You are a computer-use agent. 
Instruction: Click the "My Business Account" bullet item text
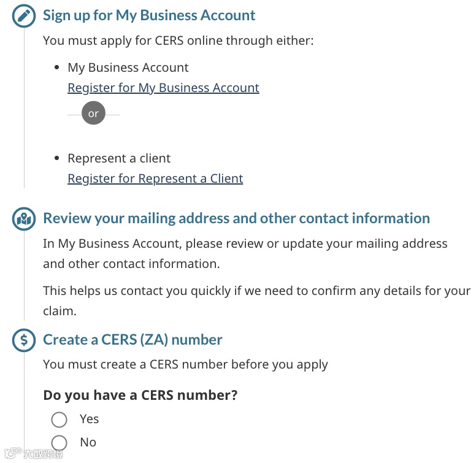[x=128, y=67]
